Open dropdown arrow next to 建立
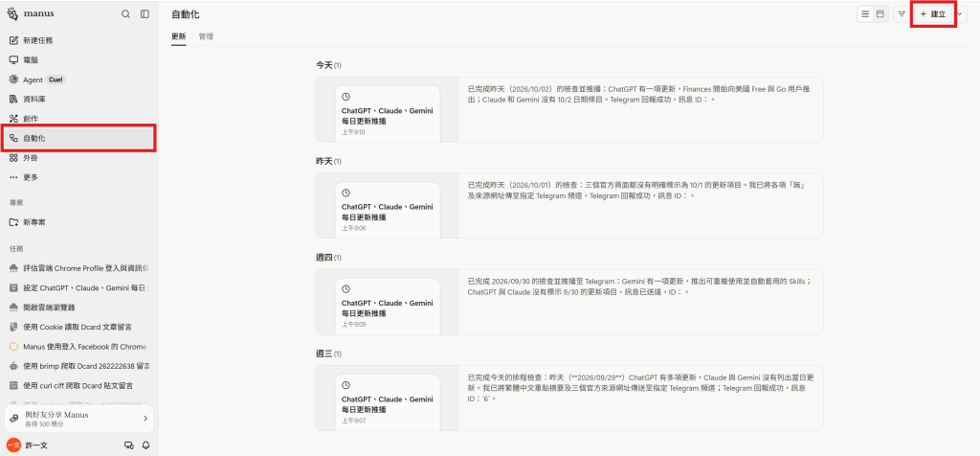Image resolution: width=980 pixels, height=456 pixels. coord(961,13)
